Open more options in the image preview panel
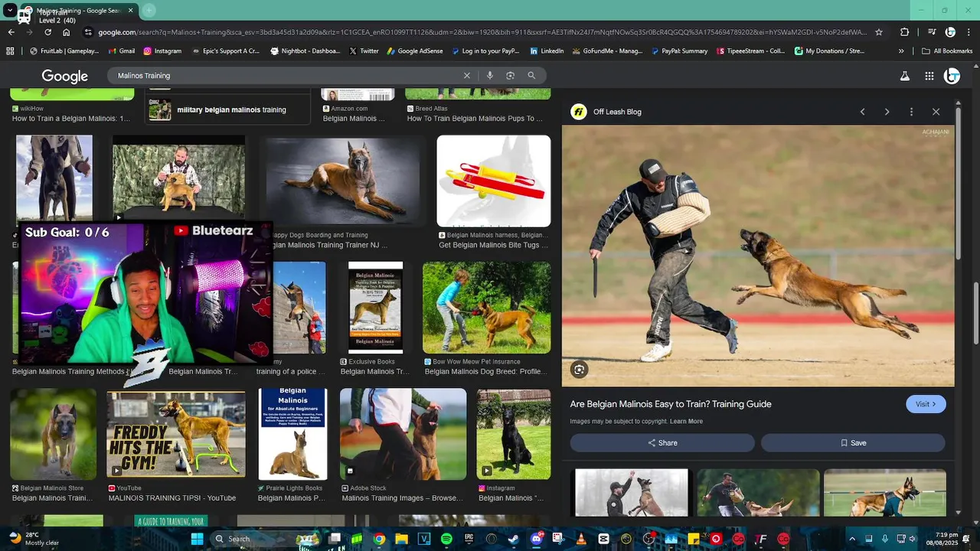The height and width of the screenshot is (551, 980). click(911, 112)
